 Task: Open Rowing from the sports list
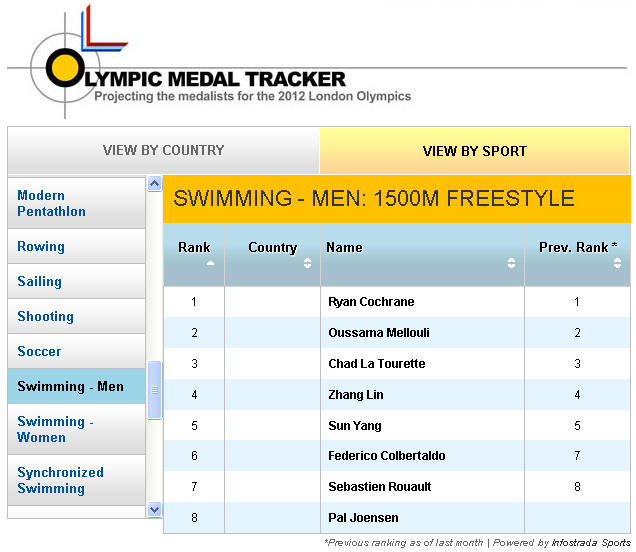point(41,246)
